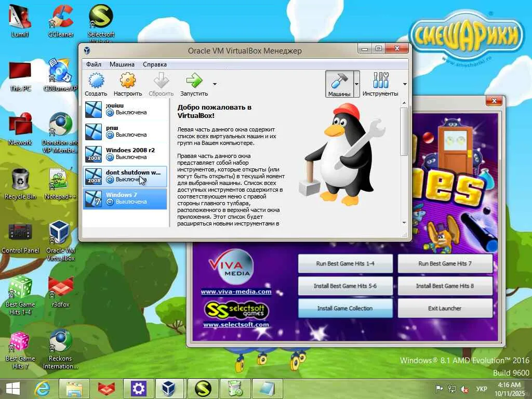This screenshot has height=399, width=532.
Task: Open Windows Start button
Action: pyautogui.click(x=13, y=389)
